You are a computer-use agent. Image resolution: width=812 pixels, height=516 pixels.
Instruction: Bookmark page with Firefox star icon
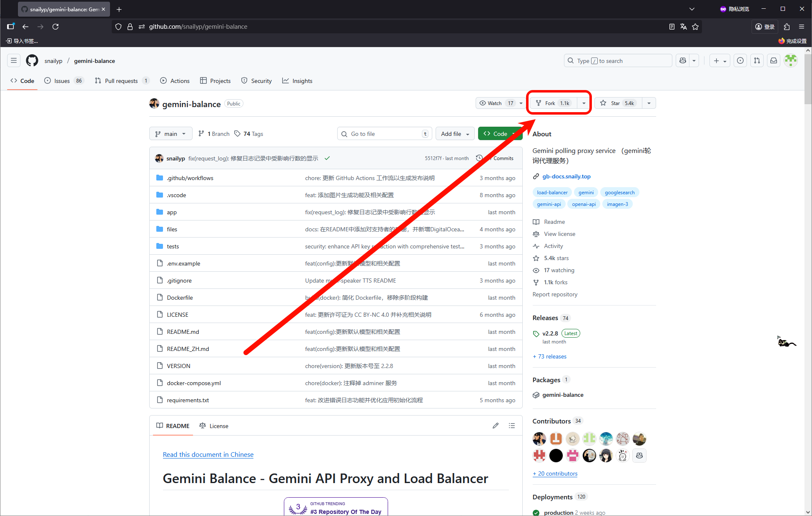click(x=695, y=27)
